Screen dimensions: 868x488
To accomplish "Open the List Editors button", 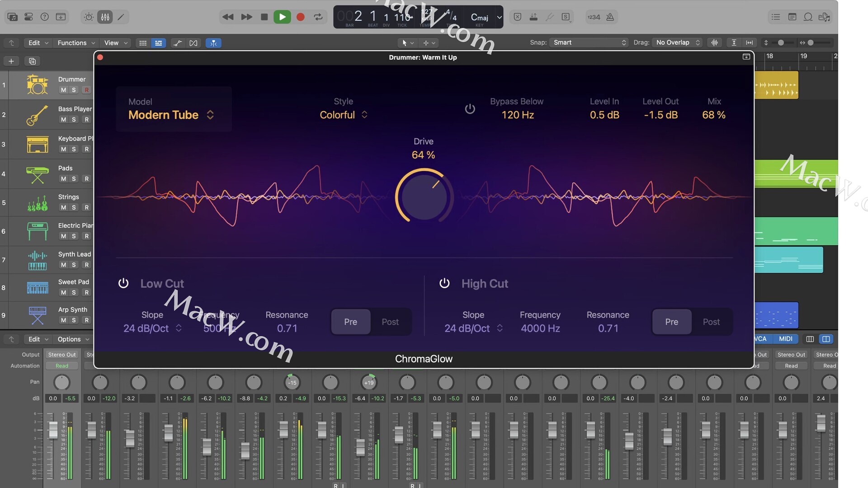I will (x=776, y=17).
